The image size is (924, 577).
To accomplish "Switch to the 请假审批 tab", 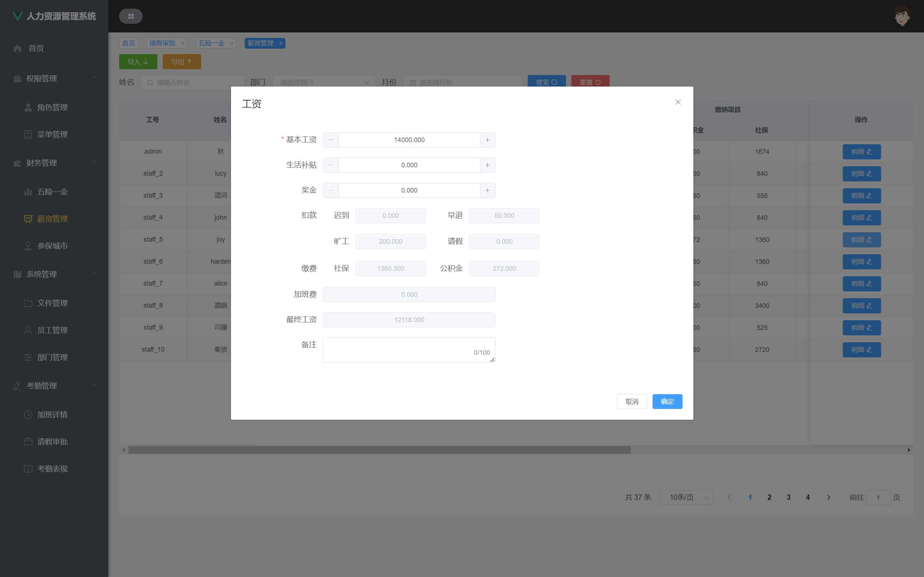I will coord(163,43).
